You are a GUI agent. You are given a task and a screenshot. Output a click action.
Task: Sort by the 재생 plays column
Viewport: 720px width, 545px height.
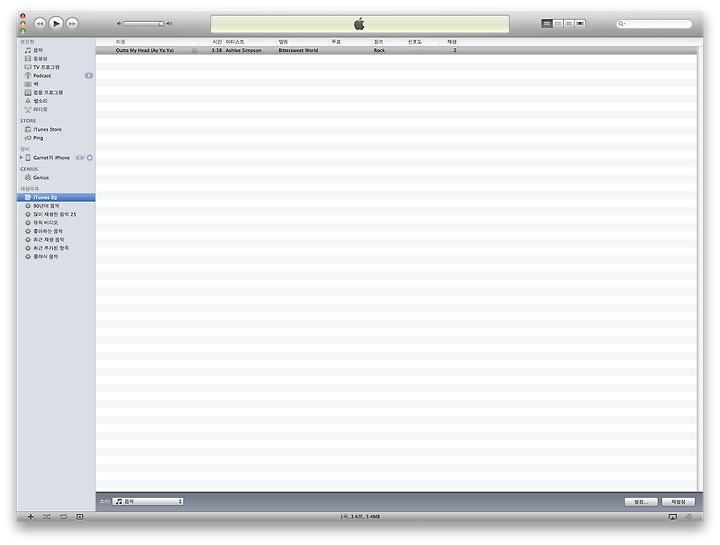[449, 42]
